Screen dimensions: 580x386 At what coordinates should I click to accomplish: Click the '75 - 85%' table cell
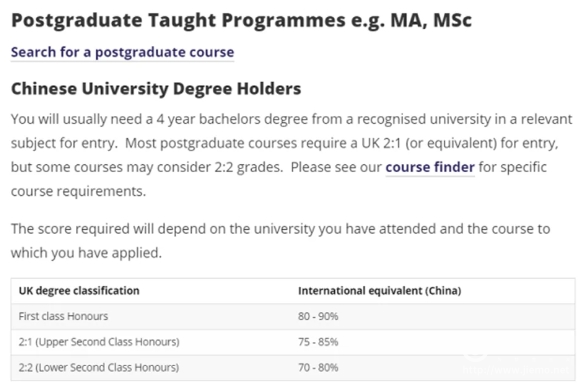click(318, 342)
